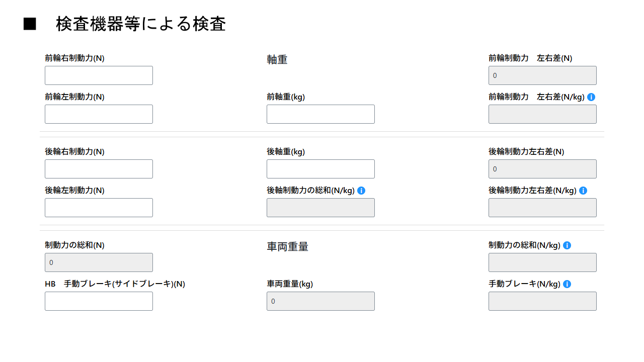Image resolution: width=644 pixels, height=362 pixels.
Task: Show info tooltip for 手動ブレーキ(N/kg)
Action: (x=567, y=284)
